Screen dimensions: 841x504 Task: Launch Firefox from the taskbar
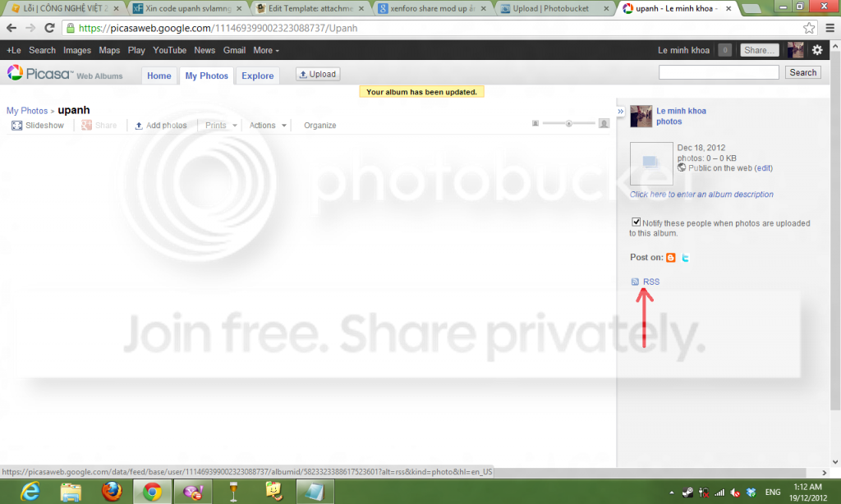[112, 492]
